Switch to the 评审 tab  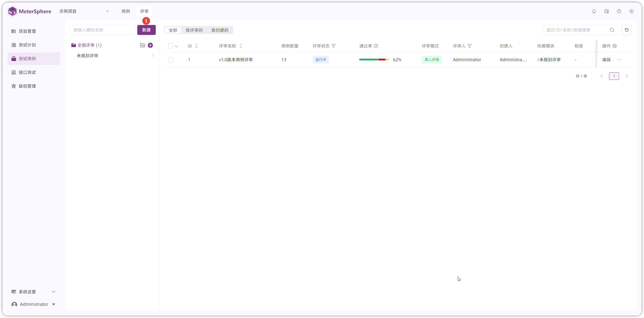144,11
